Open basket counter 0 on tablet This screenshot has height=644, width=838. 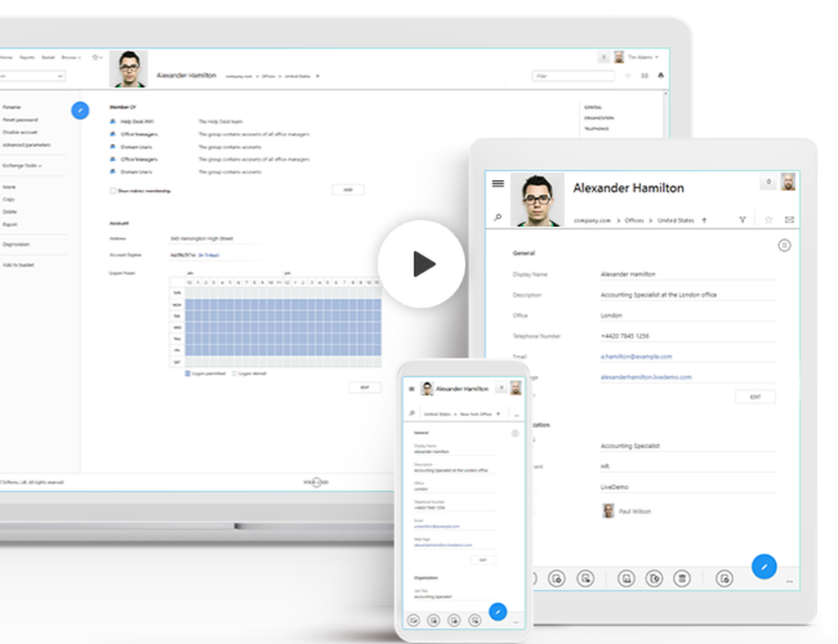768,182
